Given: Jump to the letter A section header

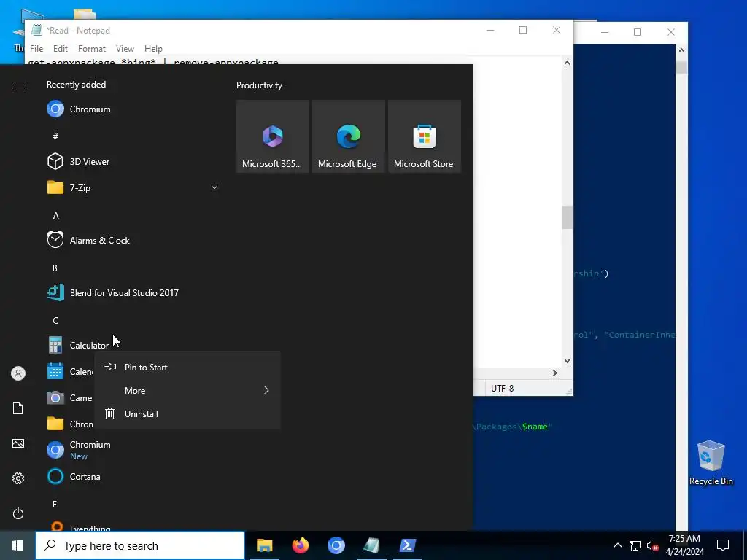Looking at the screenshot, I should click(55, 216).
